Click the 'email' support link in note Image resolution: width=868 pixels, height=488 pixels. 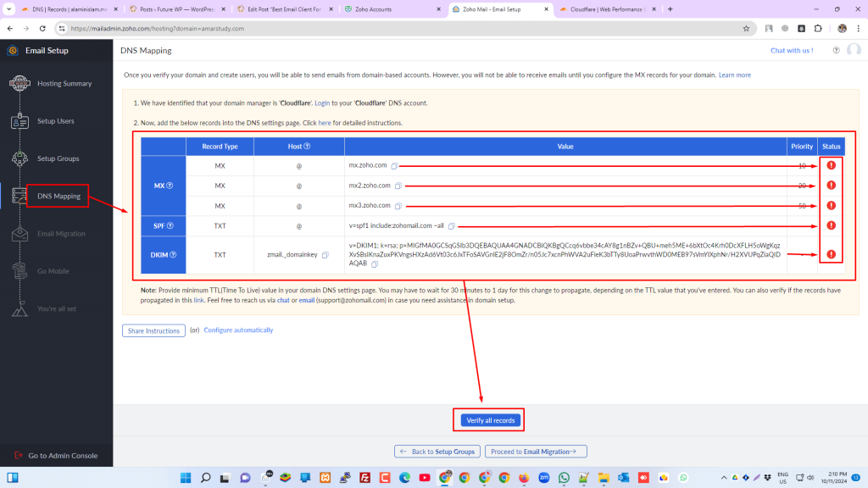307,301
